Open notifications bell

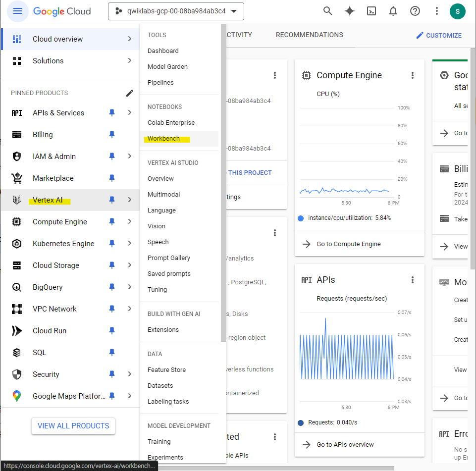(393, 11)
